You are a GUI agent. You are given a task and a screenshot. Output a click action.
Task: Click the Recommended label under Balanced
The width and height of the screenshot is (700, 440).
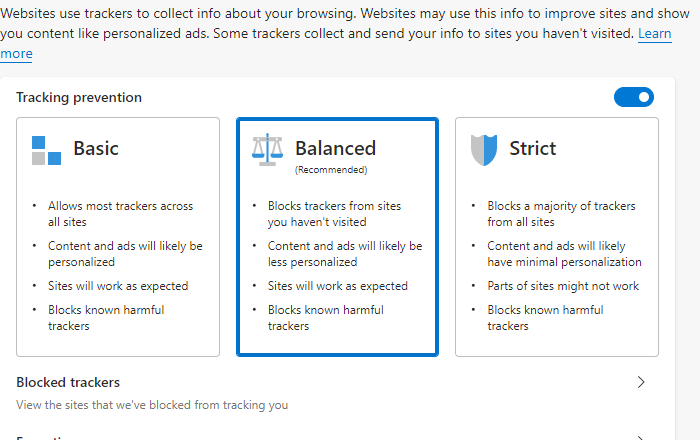click(x=331, y=170)
